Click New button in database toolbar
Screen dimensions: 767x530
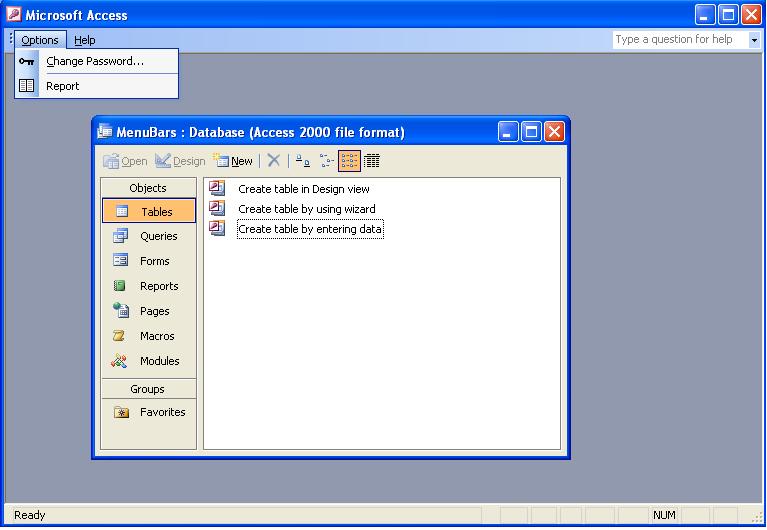(233, 161)
